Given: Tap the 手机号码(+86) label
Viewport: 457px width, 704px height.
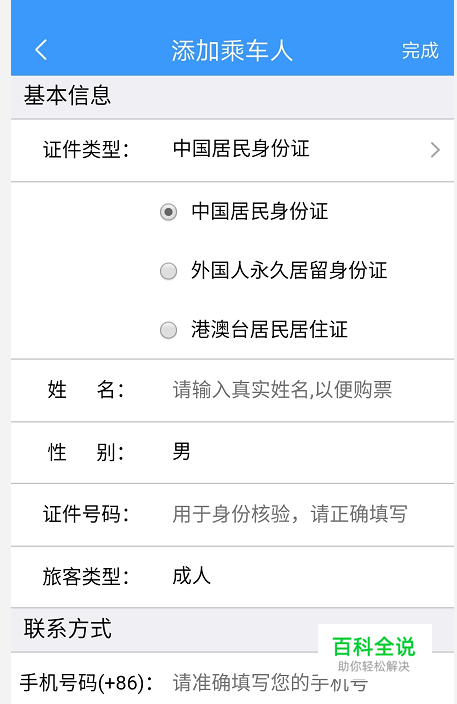Looking at the screenshot, I should 86,683.
